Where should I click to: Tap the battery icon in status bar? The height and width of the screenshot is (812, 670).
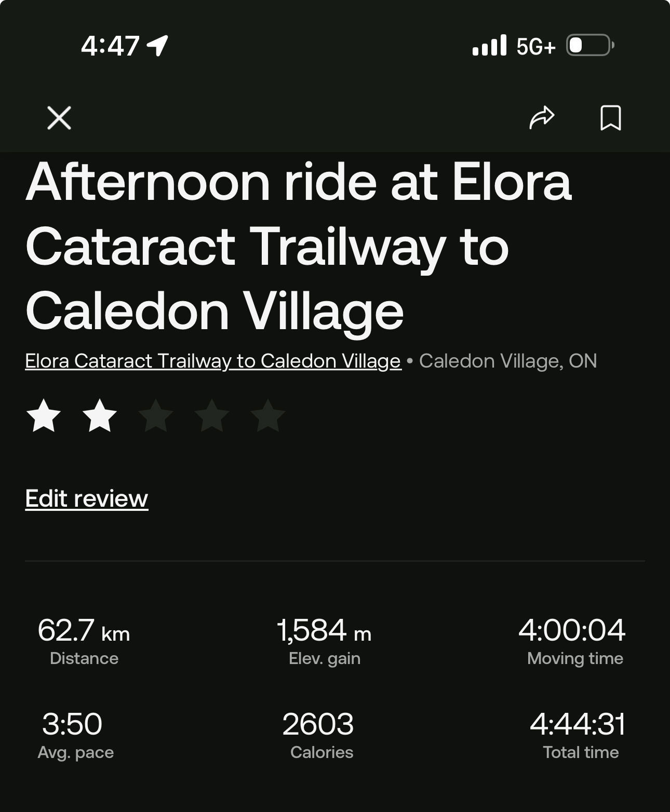point(590,45)
